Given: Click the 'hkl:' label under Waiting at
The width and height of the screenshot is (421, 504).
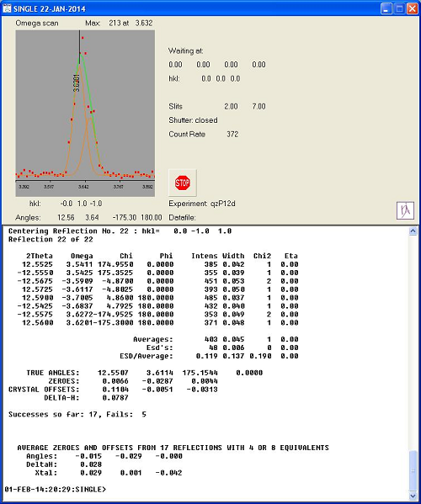Looking at the screenshot, I should point(174,79).
